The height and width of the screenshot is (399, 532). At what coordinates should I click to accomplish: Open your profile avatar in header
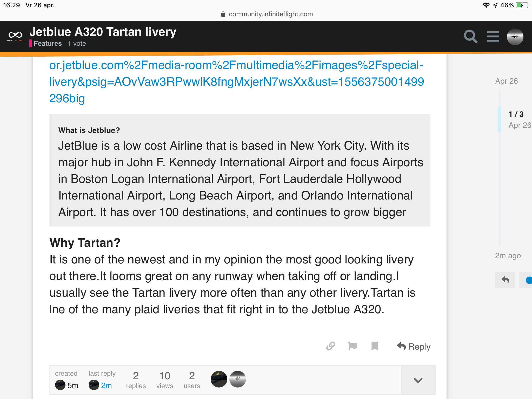(515, 37)
